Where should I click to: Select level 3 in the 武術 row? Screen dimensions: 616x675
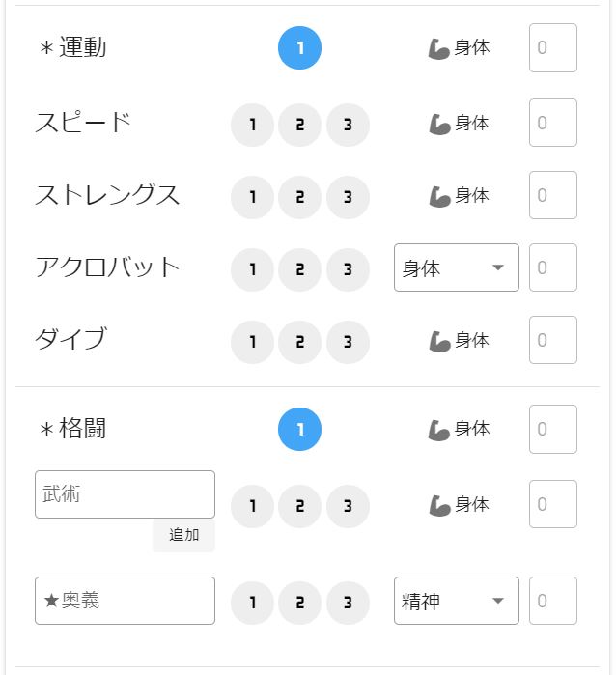click(348, 506)
